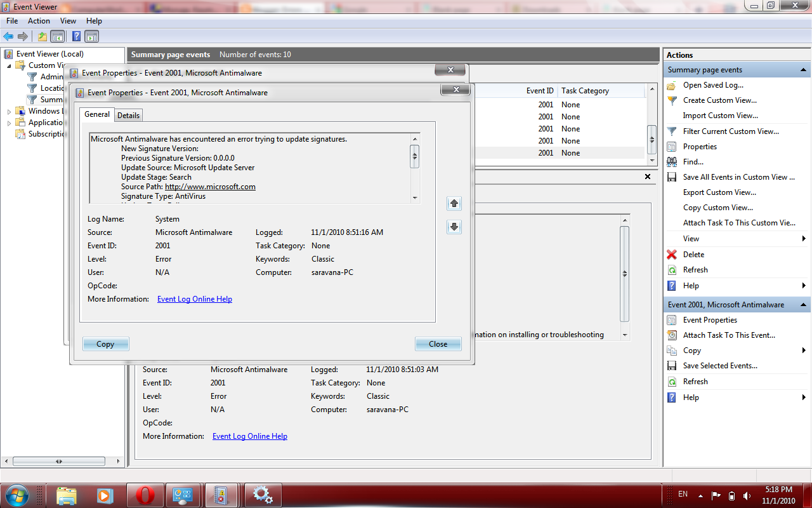Open Event Properties from Actions pane
Screen dimensions: 812x508
pos(710,320)
